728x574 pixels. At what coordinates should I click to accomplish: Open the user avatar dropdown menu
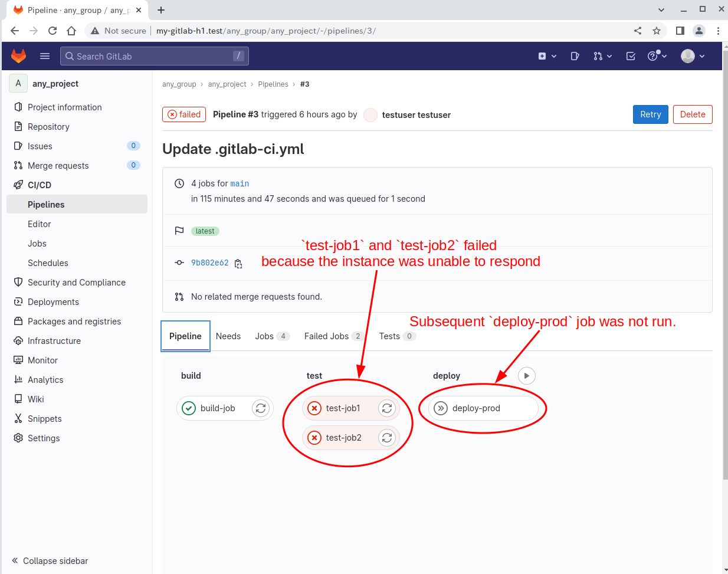tap(693, 56)
